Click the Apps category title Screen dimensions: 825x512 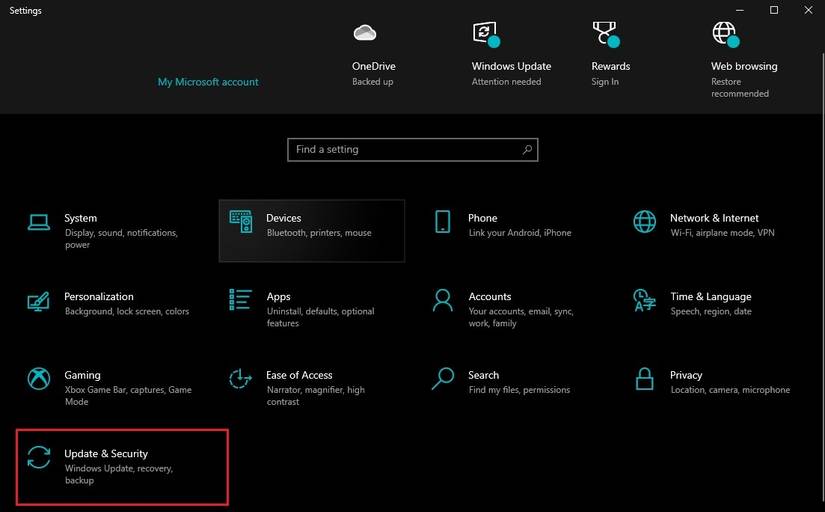point(278,297)
